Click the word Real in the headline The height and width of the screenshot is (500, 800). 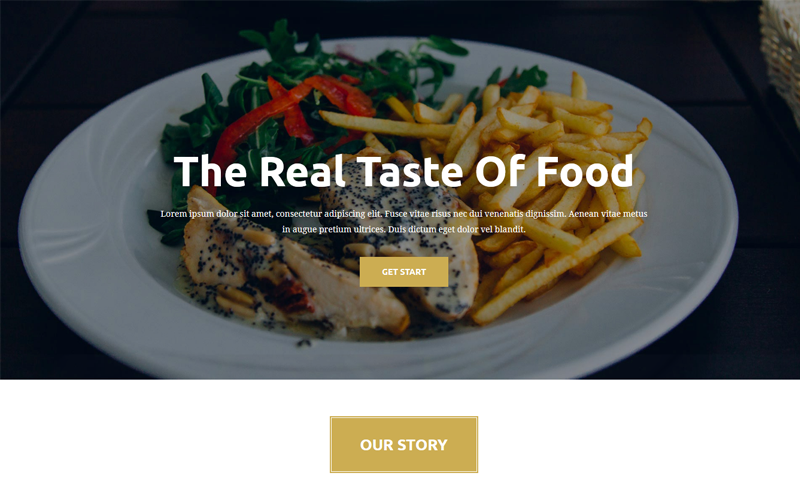point(302,171)
